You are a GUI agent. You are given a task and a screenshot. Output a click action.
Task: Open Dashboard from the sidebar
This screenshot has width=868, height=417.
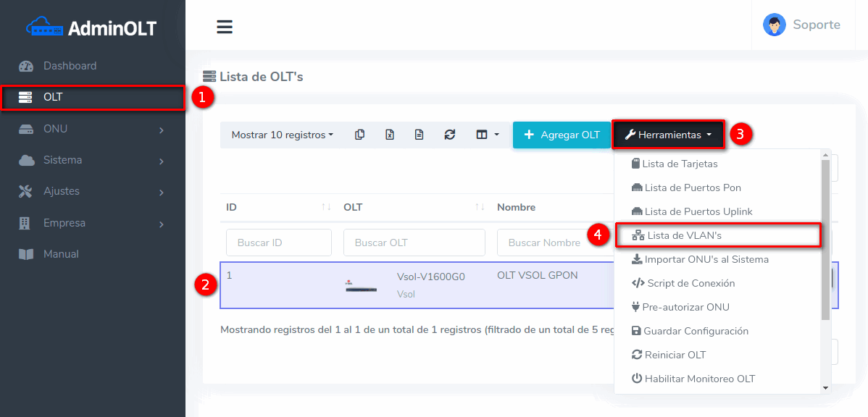coord(70,66)
